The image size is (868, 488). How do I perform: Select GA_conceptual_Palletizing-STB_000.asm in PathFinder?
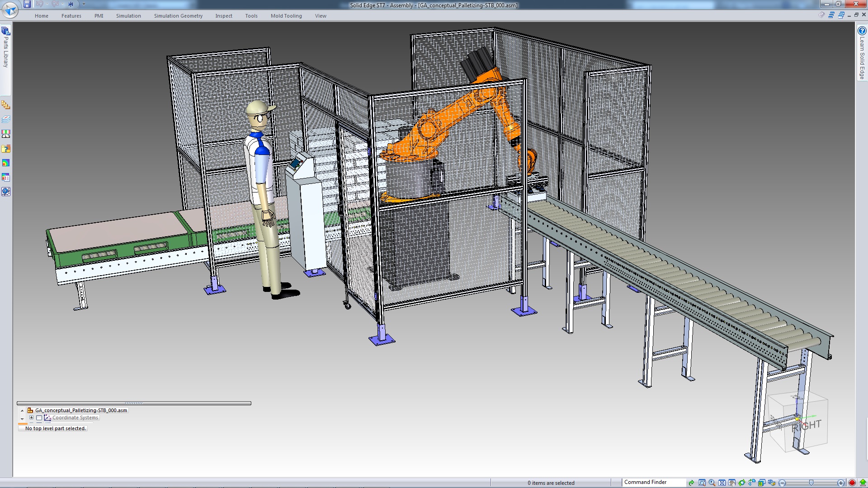pyautogui.click(x=81, y=410)
